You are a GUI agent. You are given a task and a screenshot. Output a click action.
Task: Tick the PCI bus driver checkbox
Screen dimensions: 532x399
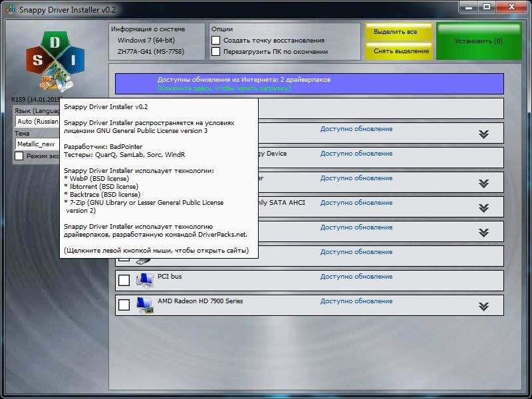pos(124,280)
